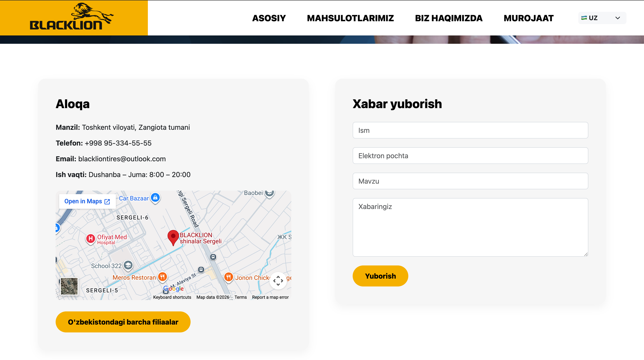The image size is (644, 360).
Task: Click the email blackliontires@outlook.com
Action: 122,159
